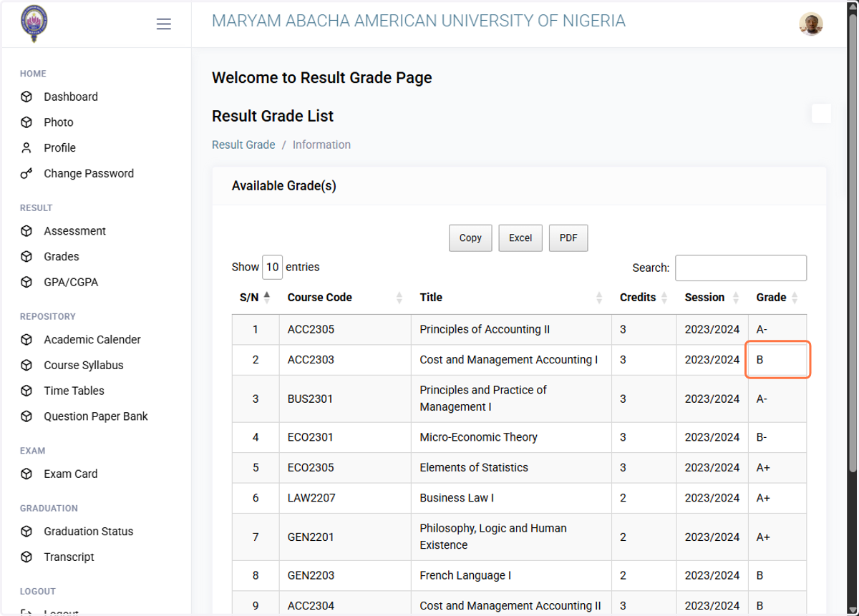Click the small white square beside Result Grade List

(821, 114)
